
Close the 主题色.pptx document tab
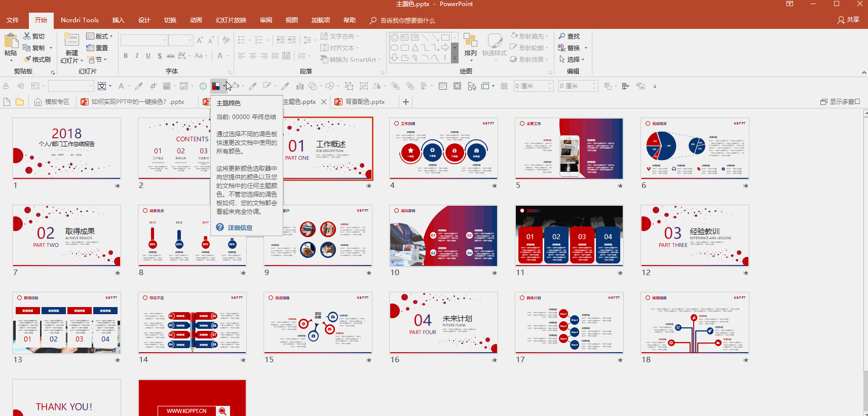[x=324, y=102]
